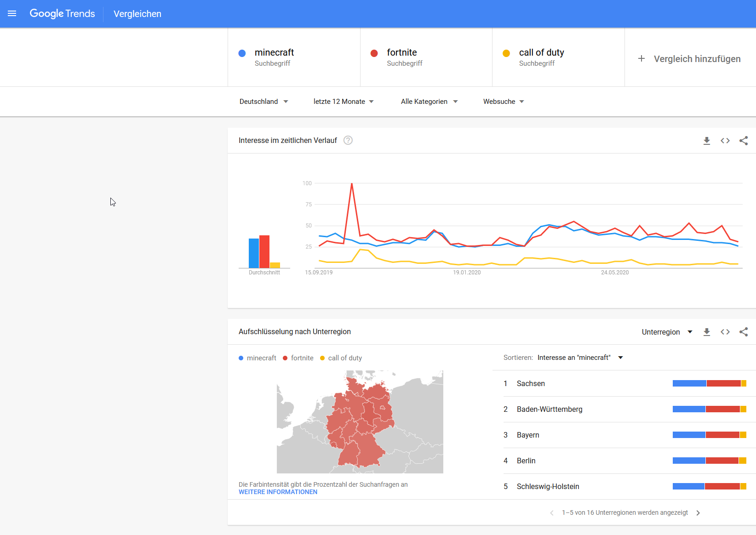Viewport: 756px width, 535px height.
Task: Open embed code for subregion breakdown
Action: (725, 332)
